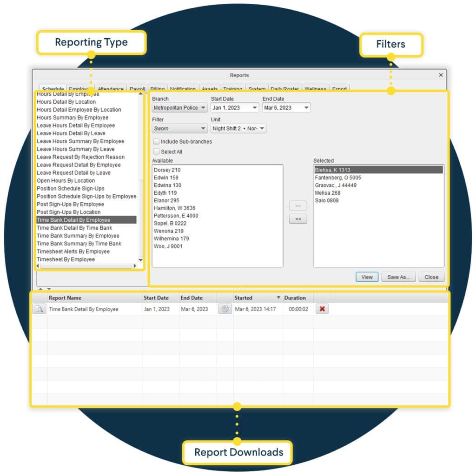
Task: Enable Include Sub-branches checkbox
Action: coord(156,141)
